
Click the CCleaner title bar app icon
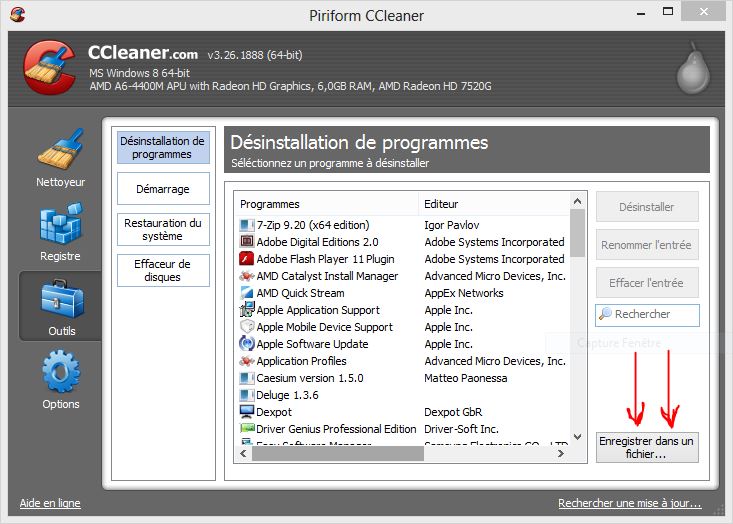(x=17, y=15)
